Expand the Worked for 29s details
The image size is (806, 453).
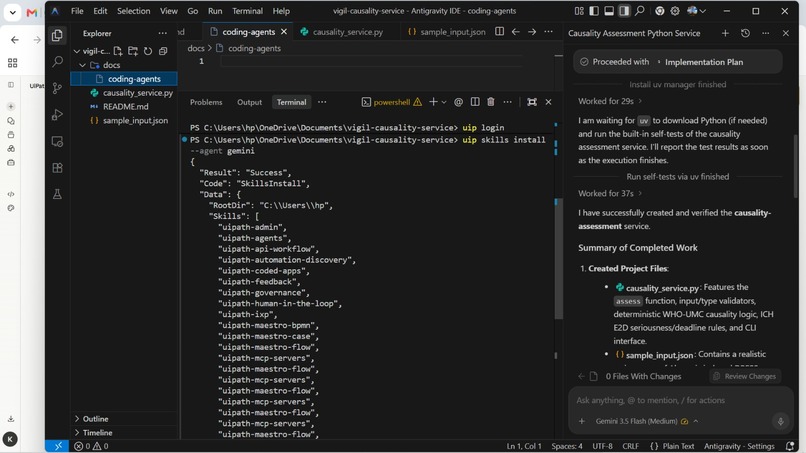[x=610, y=101]
